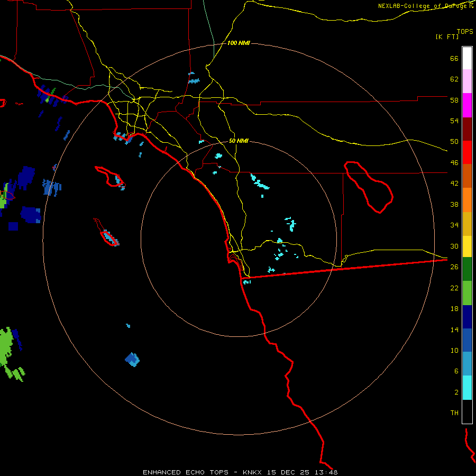476x476 pixels.
Task: Click the '30' legend value
Action: (x=454, y=246)
